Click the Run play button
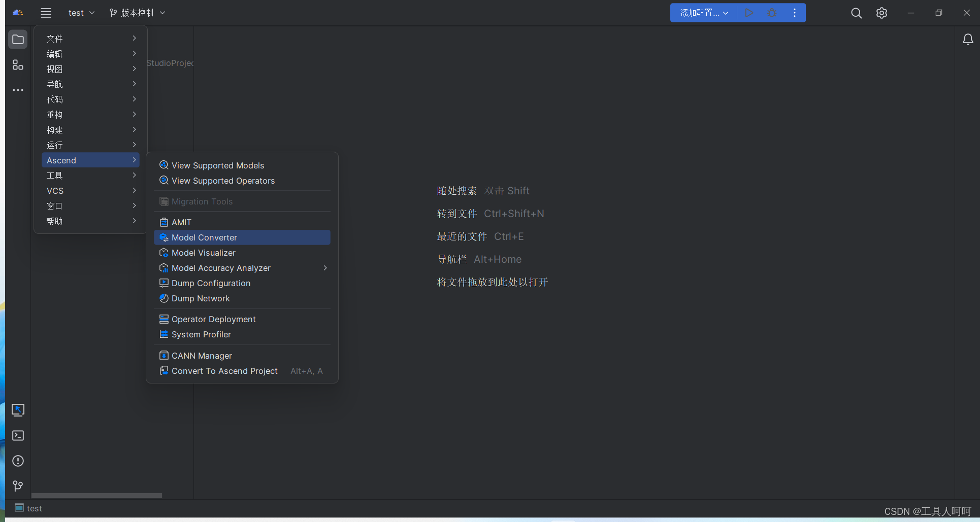This screenshot has height=522, width=980. (749, 13)
